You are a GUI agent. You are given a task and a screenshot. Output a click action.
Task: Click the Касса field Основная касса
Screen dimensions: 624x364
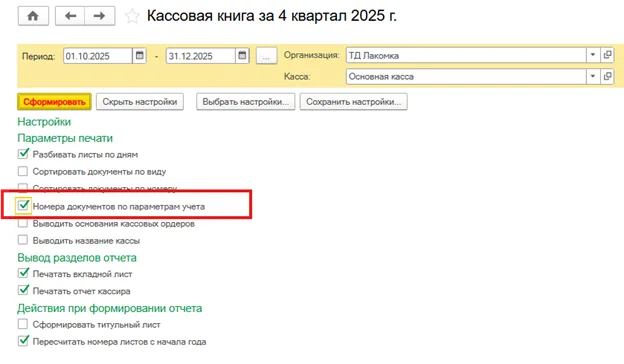pyautogui.click(x=466, y=76)
